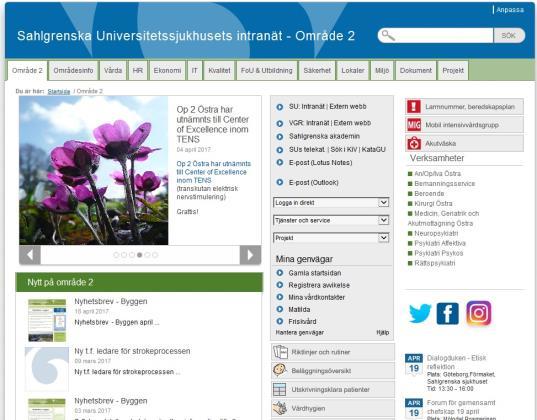
Task: Open Psykiatri Psykos link
Action: point(438,253)
